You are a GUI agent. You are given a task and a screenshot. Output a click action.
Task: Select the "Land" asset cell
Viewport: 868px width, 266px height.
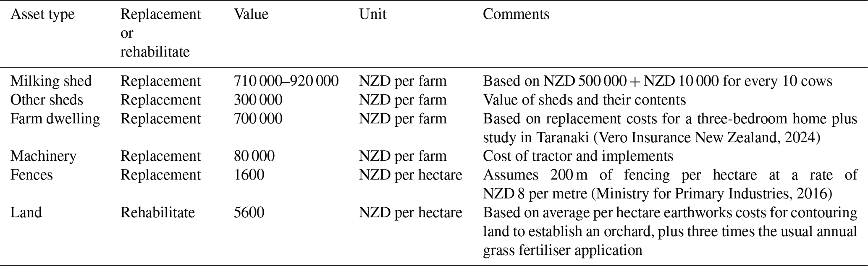pyautogui.click(x=26, y=212)
